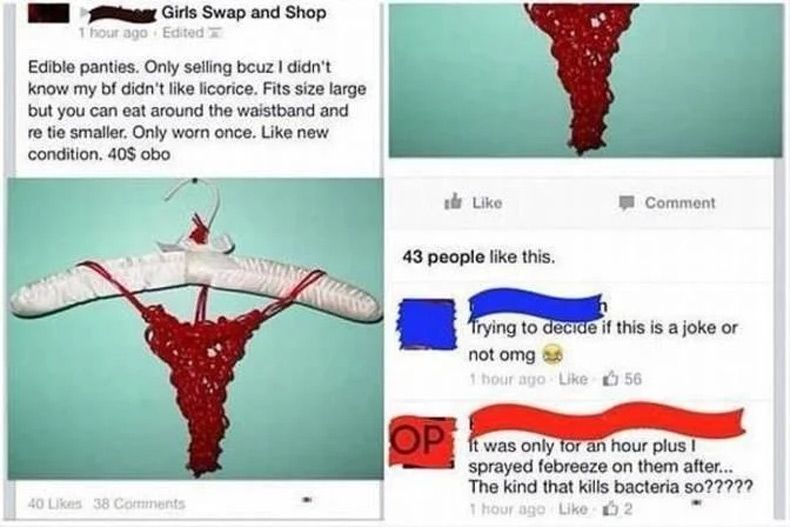Click the thumbs-up icon beside Like
This screenshot has height=527, width=790.
pos(452,203)
